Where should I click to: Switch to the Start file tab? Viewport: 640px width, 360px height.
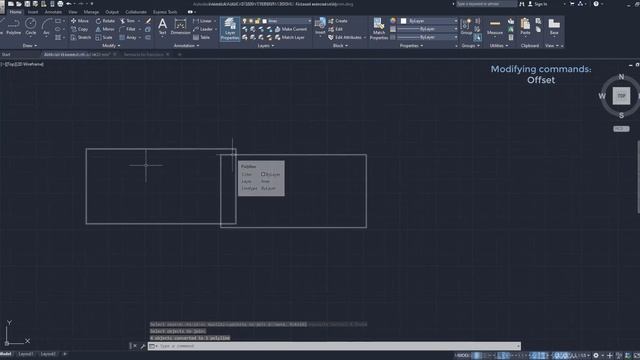tap(6, 54)
